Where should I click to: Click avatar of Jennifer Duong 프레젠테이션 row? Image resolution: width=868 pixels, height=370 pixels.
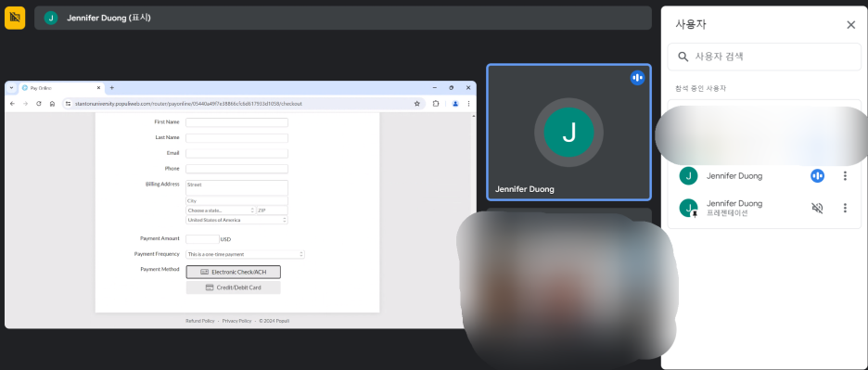point(688,209)
